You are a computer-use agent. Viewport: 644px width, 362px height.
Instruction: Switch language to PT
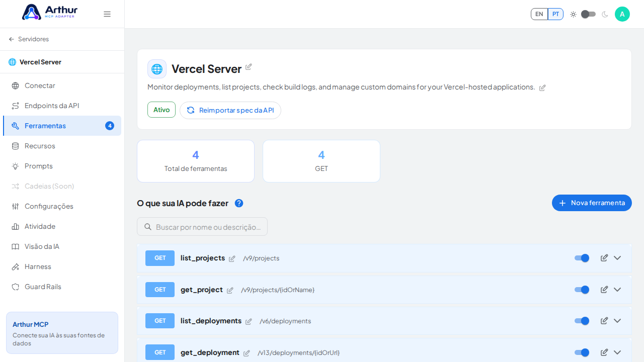click(555, 14)
